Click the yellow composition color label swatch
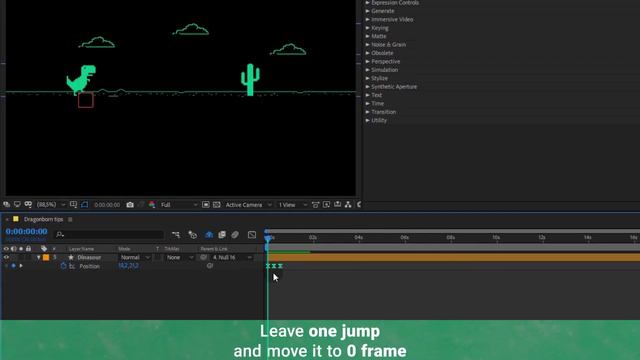Image resolution: width=640 pixels, height=360 pixels. tap(16, 219)
